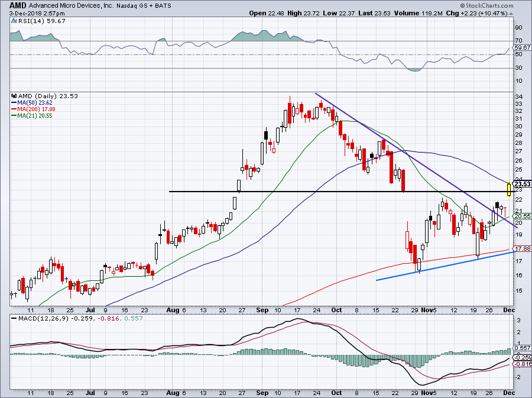The image size is (532, 398).
Task: Click the Last 23.53 quote value
Action: pyautogui.click(x=375, y=13)
